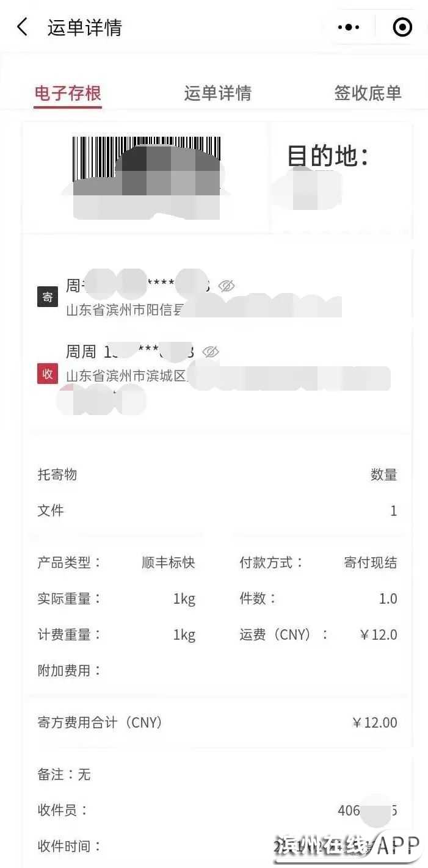Switch to the 电子存根 tab
428x868 pixels.
tap(68, 93)
